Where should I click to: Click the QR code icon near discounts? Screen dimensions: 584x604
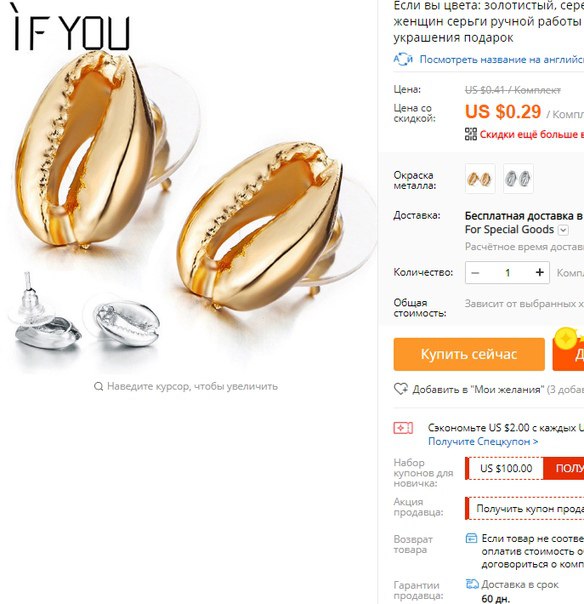471,134
